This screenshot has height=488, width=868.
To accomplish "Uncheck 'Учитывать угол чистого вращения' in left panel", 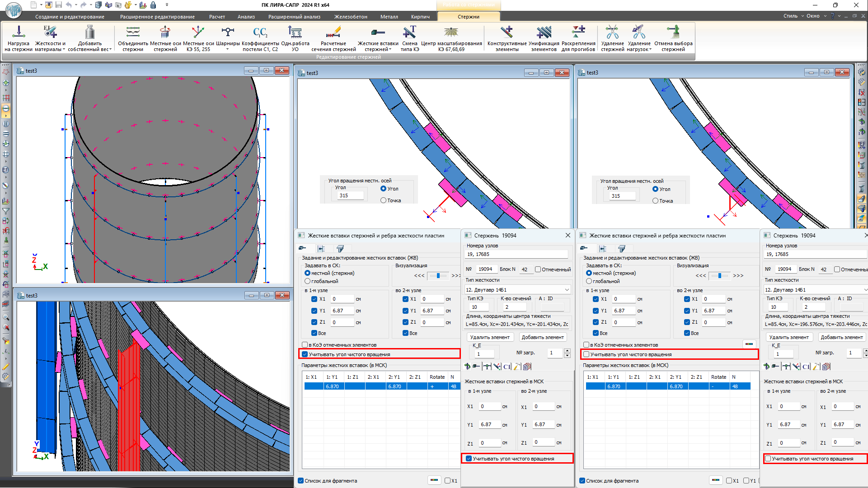I will click(x=305, y=354).
